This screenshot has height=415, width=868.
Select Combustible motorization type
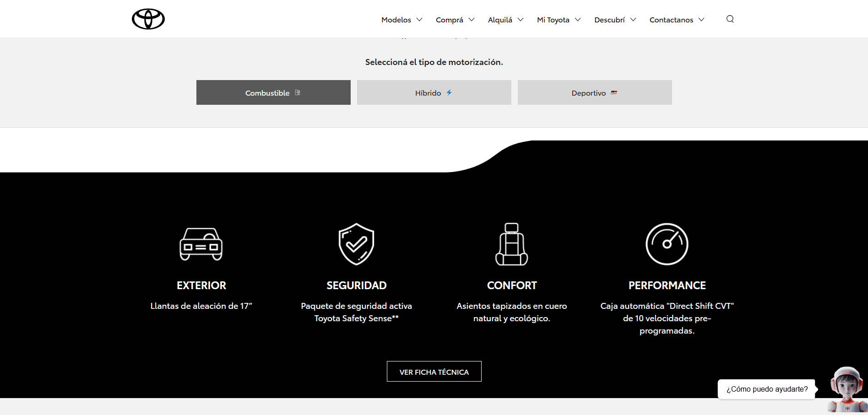pyautogui.click(x=273, y=92)
